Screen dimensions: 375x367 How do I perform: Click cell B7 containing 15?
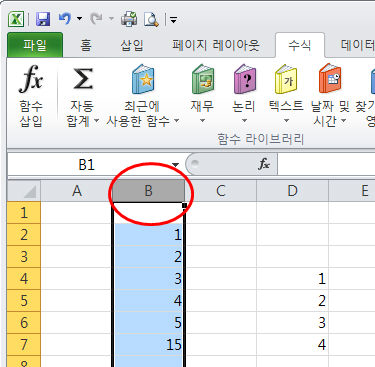point(149,345)
